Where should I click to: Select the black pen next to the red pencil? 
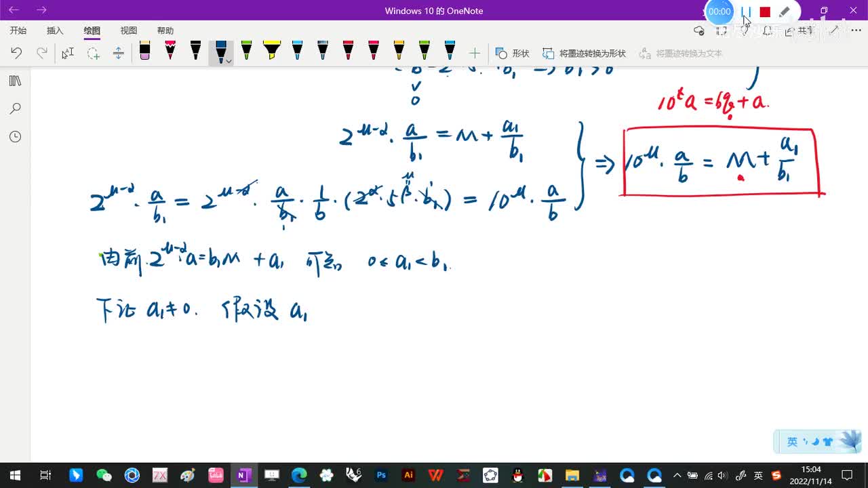pos(195,51)
